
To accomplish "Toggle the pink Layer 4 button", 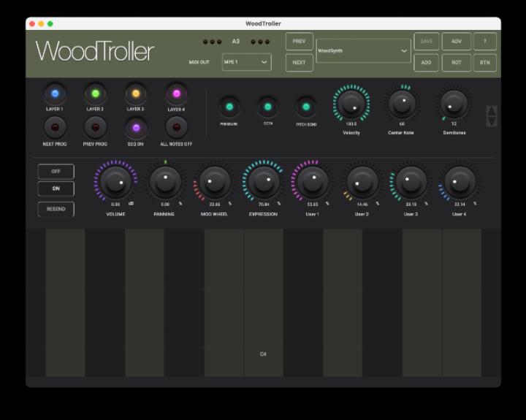I will pyautogui.click(x=176, y=93).
